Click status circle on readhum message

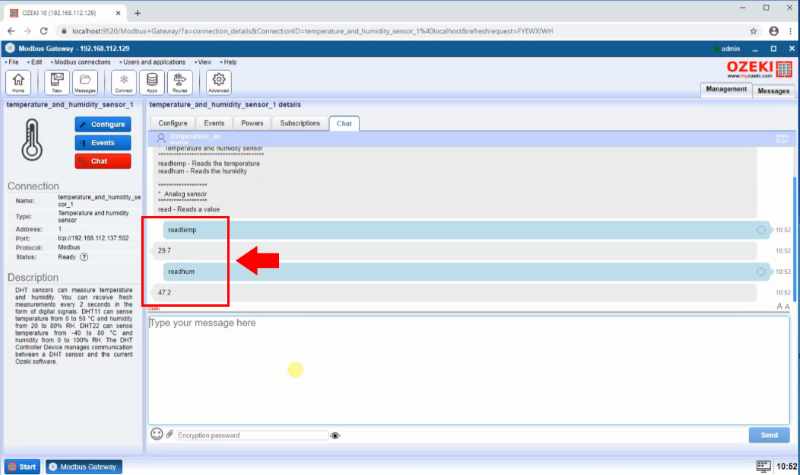[x=761, y=272]
